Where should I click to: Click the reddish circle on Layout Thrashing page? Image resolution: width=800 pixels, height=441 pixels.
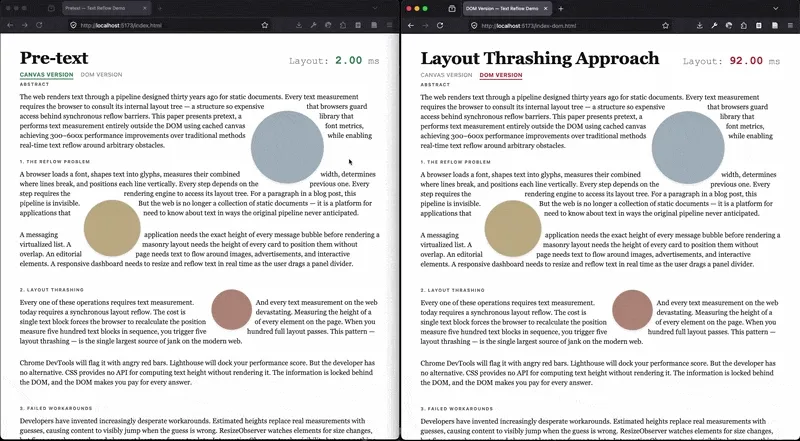point(632,310)
